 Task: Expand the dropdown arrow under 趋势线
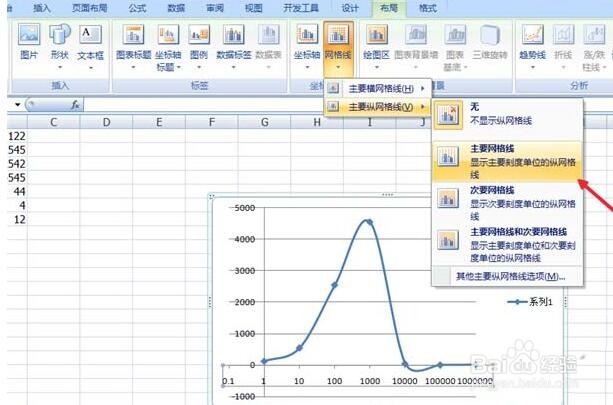click(532, 67)
